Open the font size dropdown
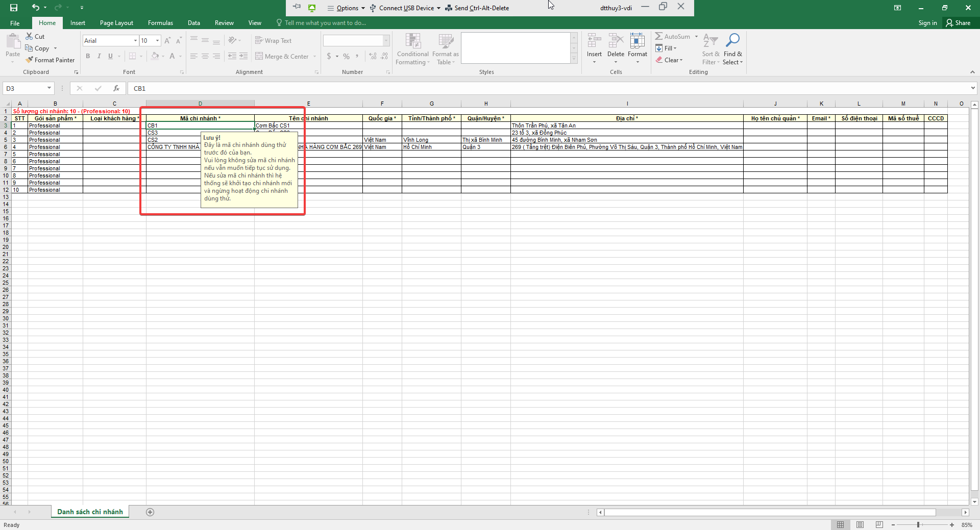The image size is (980, 530). (x=158, y=41)
